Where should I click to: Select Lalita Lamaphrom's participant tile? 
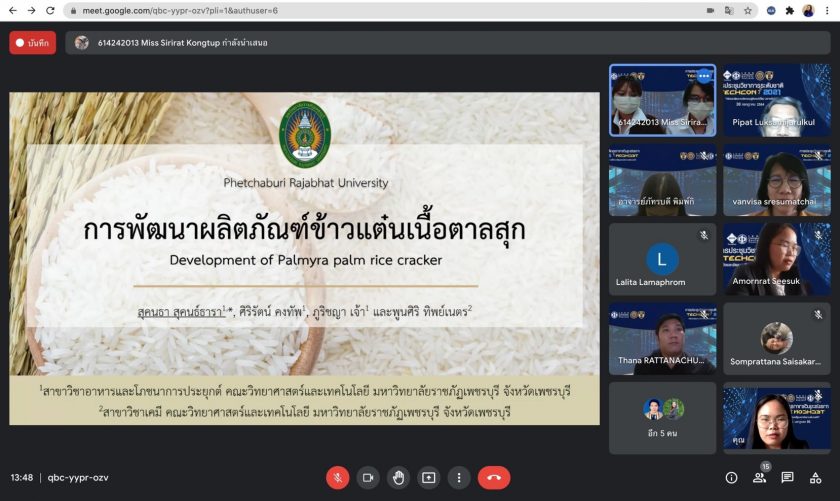click(662, 260)
